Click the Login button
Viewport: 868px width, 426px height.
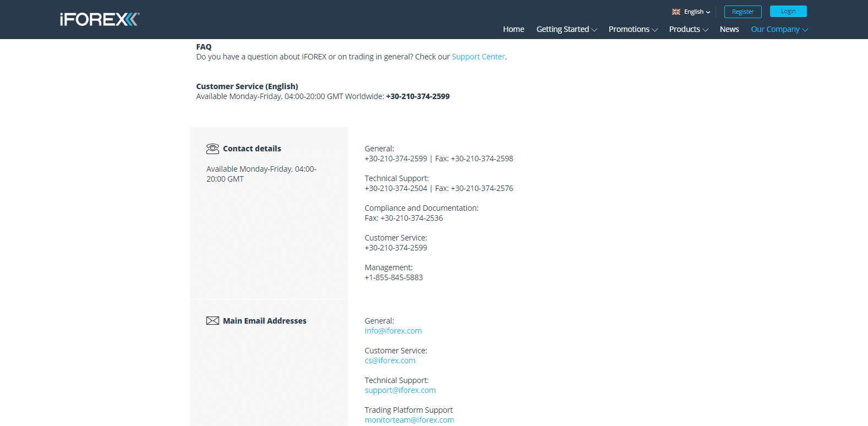pyautogui.click(x=788, y=11)
